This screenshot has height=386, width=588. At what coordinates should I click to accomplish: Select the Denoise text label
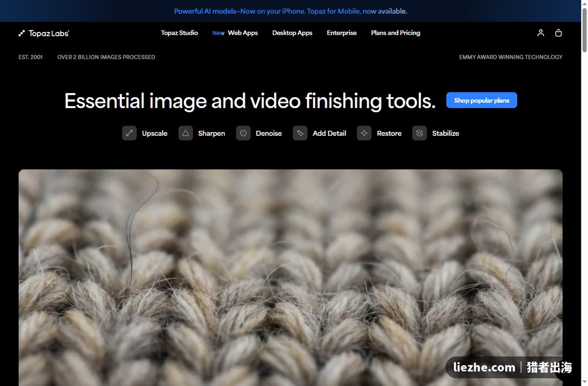coord(268,133)
